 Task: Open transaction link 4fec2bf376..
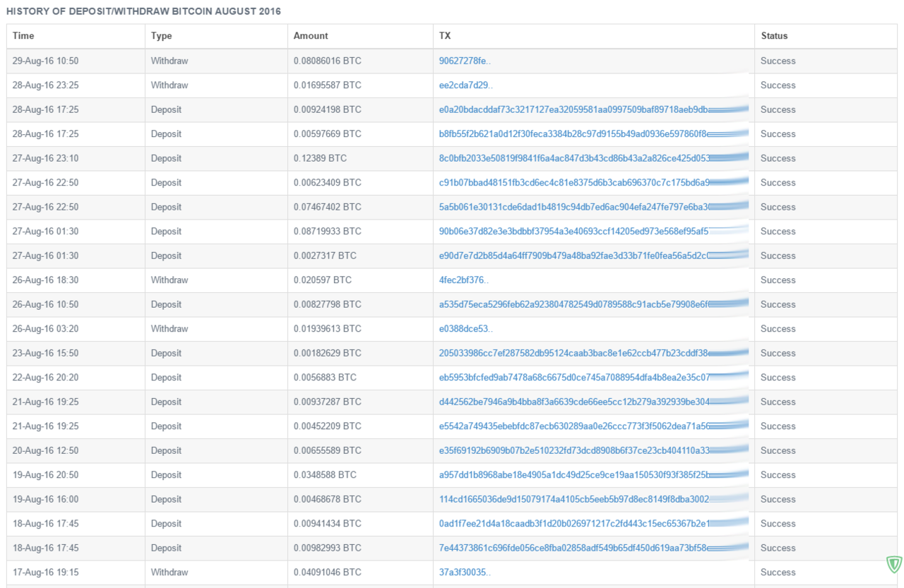(x=463, y=280)
